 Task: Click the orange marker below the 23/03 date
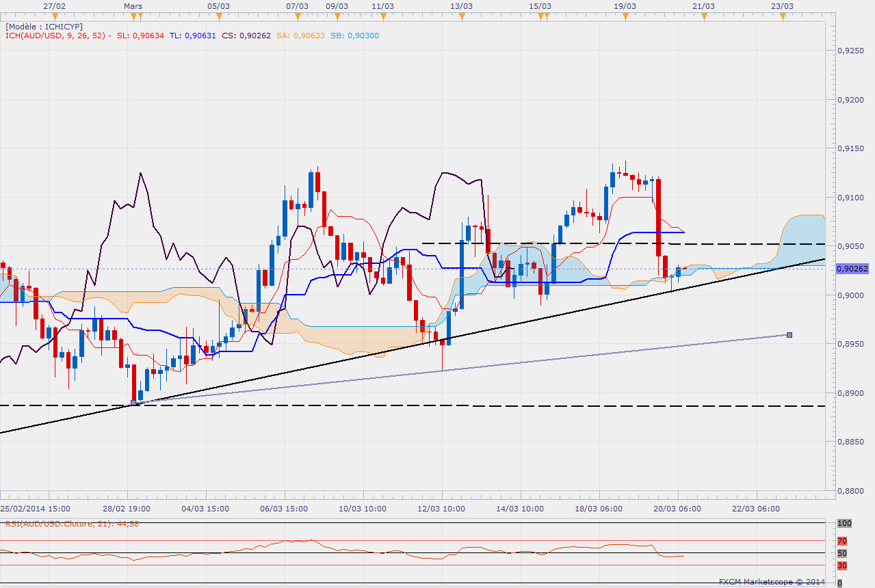[783, 17]
